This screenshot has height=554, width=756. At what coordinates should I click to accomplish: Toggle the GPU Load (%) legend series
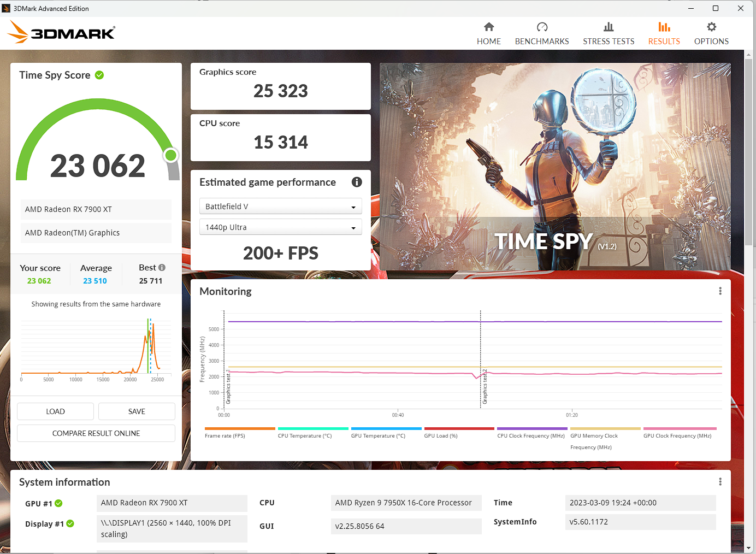point(441,435)
